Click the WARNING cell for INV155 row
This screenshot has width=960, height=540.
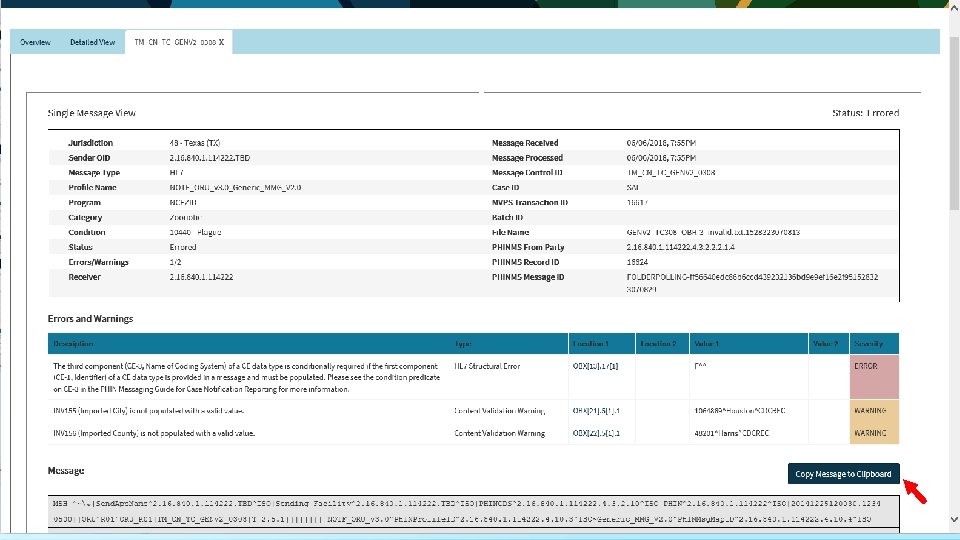[874, 411]
